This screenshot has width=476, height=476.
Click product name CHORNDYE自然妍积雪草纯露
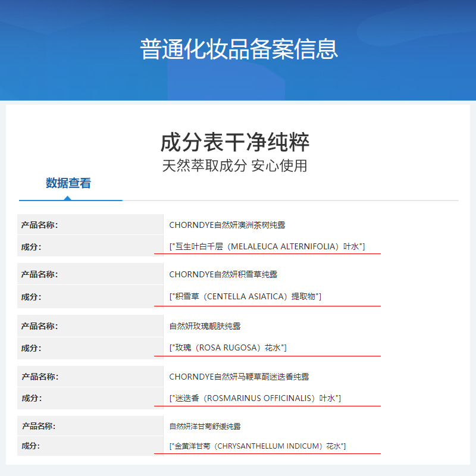coord(223,274)
